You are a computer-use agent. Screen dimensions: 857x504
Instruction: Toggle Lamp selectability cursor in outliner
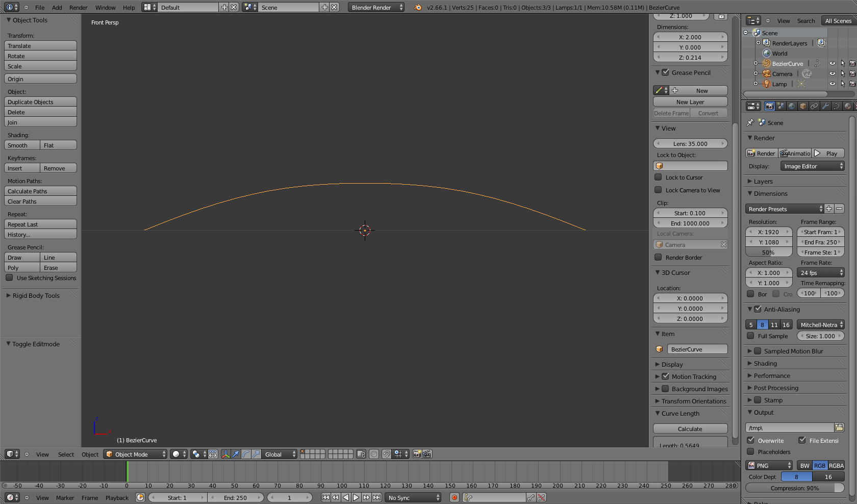[x=842, y=84]
